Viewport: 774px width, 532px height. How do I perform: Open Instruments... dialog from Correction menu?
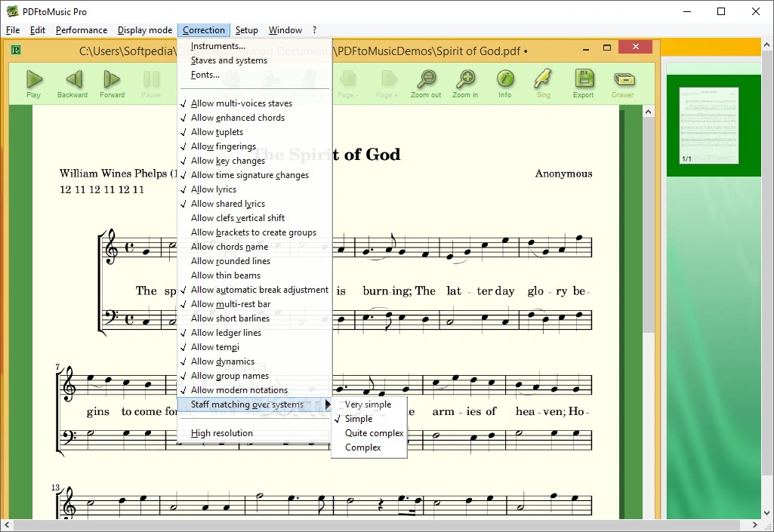coord(217,46)
